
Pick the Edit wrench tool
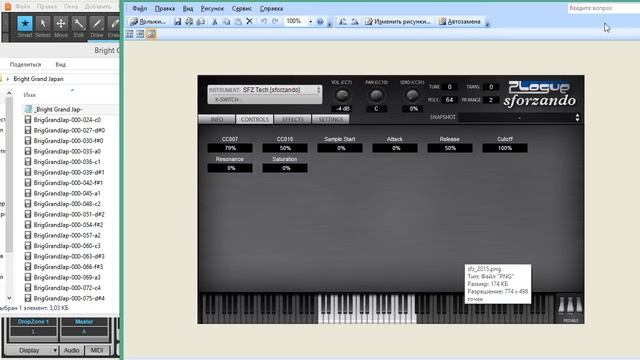pyautogui.click(x=79, y=24)
